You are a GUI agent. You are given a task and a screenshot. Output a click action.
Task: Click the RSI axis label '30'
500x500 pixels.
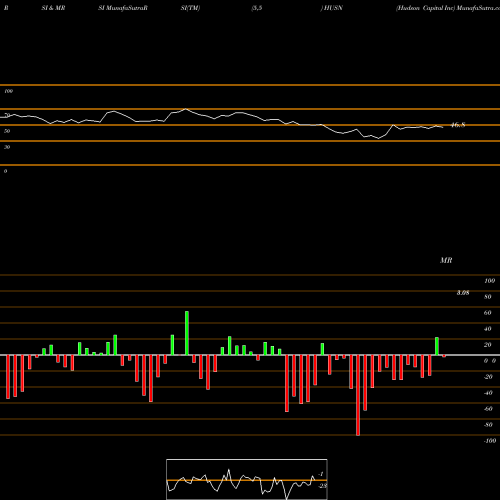(x=7, y=147)
